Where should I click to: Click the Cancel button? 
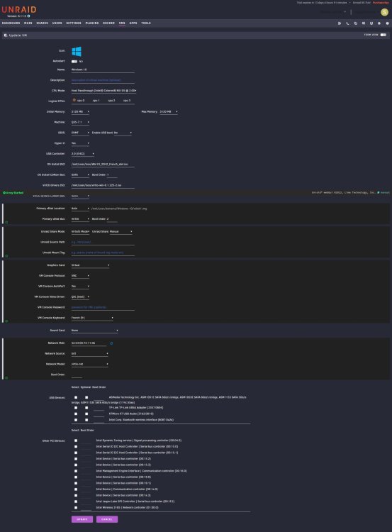(107, 519)
